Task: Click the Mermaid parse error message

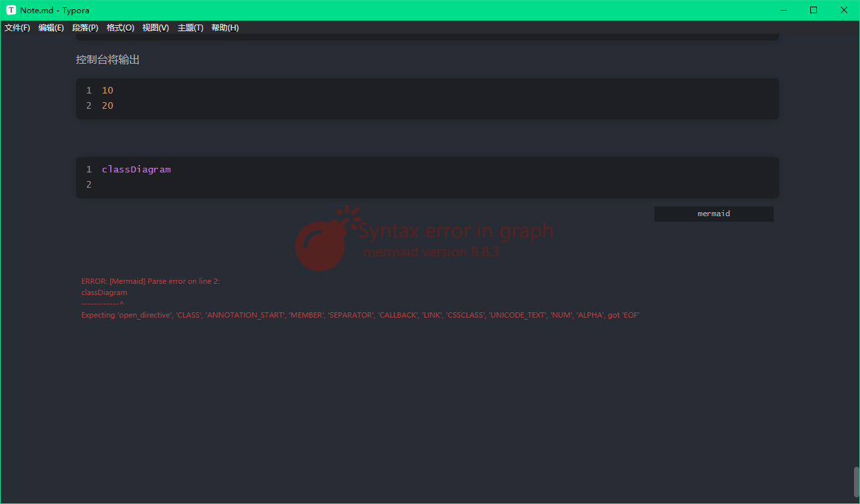Action: point(151,281)
